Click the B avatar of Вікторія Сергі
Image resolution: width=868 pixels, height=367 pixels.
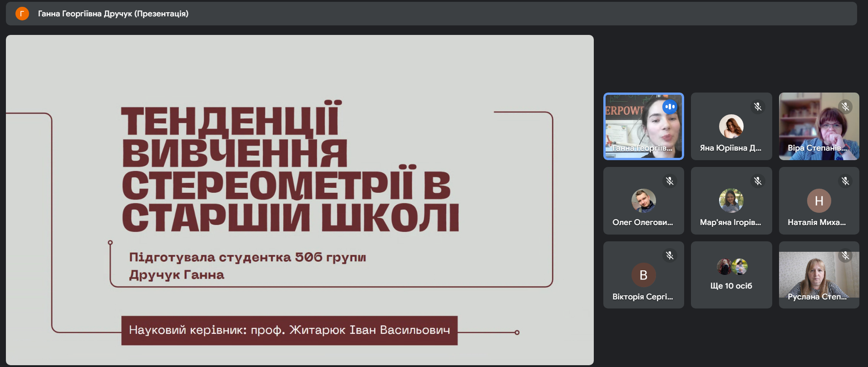pyautogui.click(x=643, y=275)
